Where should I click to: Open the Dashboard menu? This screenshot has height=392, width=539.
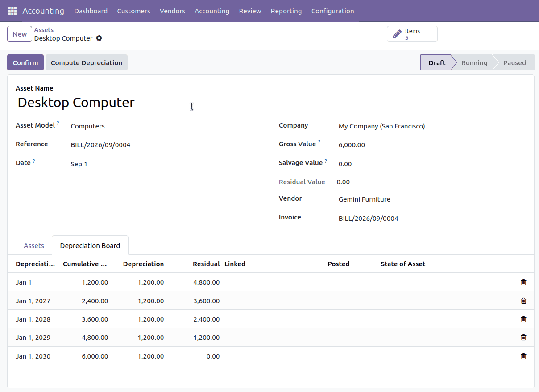[x=91, y=11]
